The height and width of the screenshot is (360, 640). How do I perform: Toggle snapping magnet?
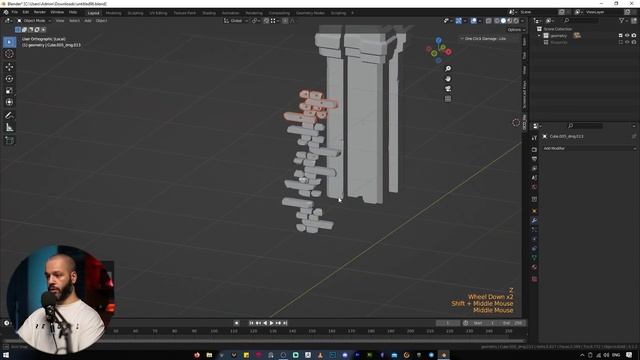(x=266, y=20)
